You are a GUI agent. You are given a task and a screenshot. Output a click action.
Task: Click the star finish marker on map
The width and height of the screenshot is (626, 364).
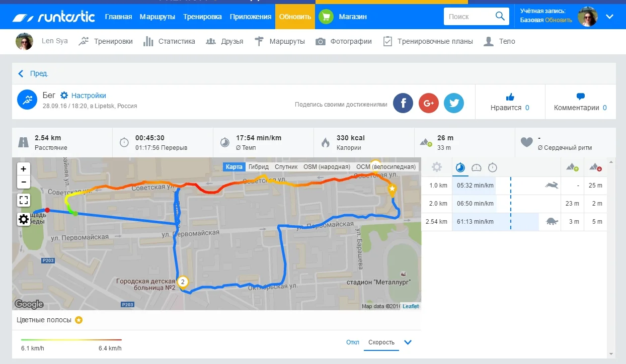point(392,190)
